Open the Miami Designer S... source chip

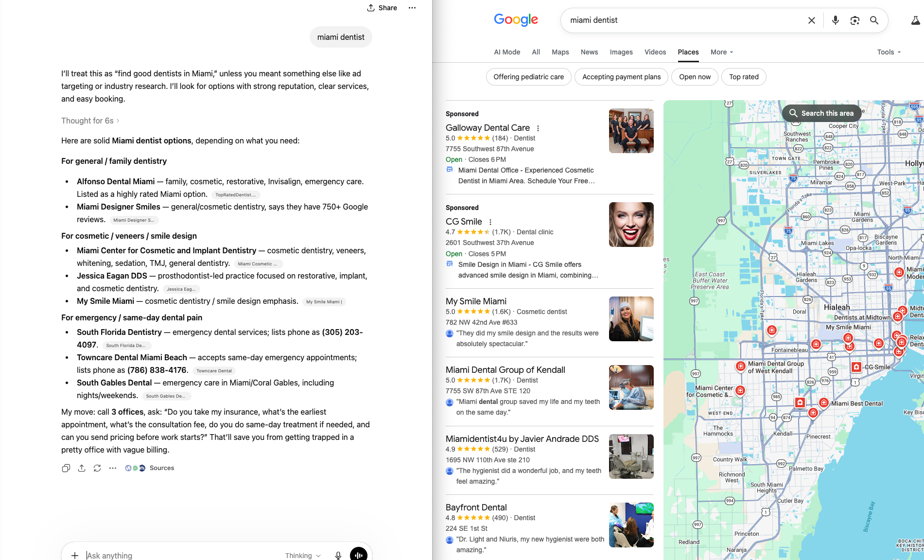[x=134, y=220]
